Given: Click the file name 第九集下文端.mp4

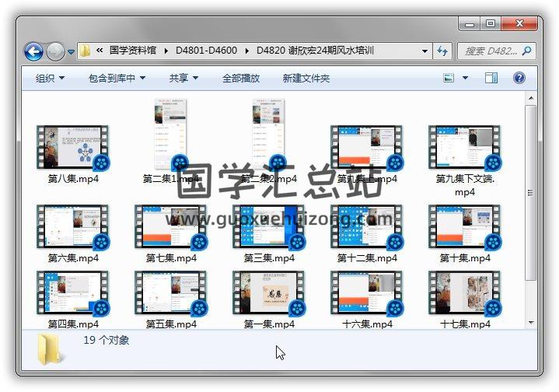Looking at the screenshot, I should pyautogui.click(x=465, y=185).
